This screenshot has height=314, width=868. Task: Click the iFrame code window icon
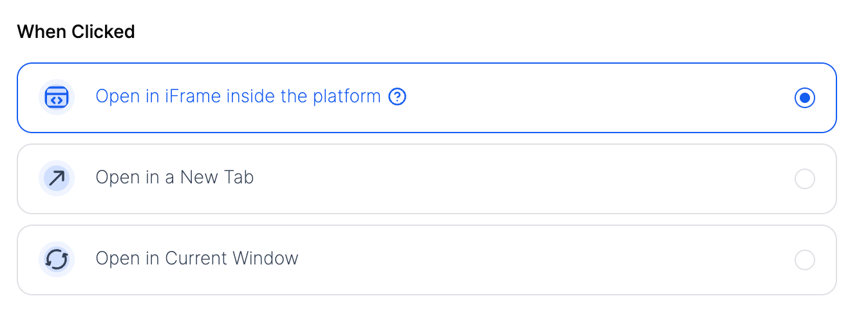tap(57, 98)
